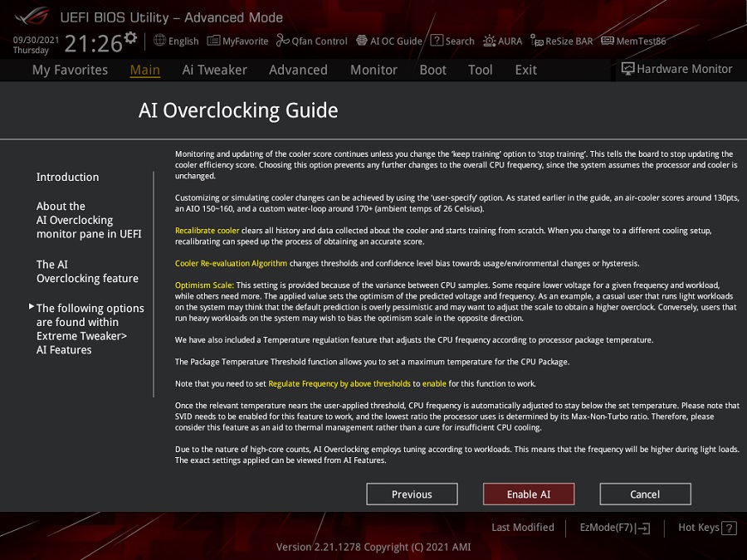Viewport: 747px width, 560px height.
Task: Click the UEFI BIOS Utility title
Action: click(x=172, y=17)
